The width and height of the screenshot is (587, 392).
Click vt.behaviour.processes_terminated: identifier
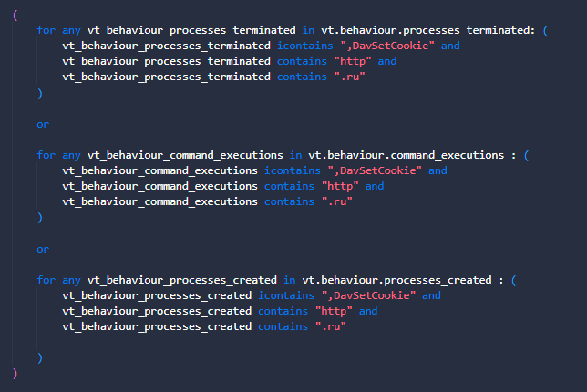[428, 31]
